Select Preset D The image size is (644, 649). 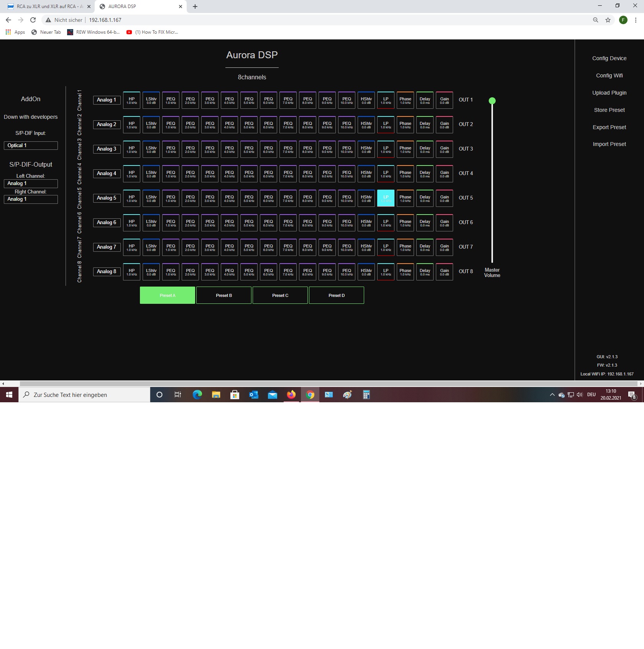(x=337, y=295)
